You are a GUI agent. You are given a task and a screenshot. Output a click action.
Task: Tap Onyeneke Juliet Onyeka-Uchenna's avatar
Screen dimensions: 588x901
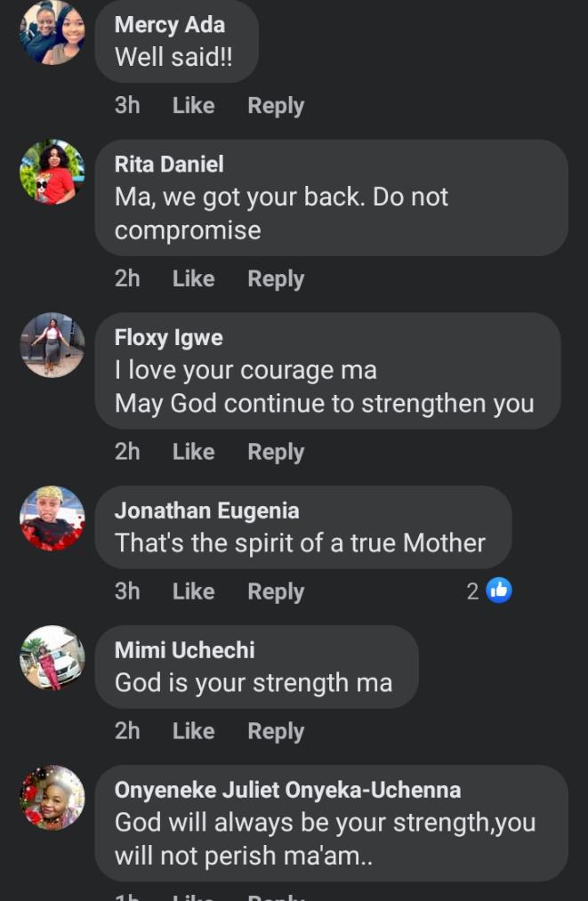tap(52, 797)
